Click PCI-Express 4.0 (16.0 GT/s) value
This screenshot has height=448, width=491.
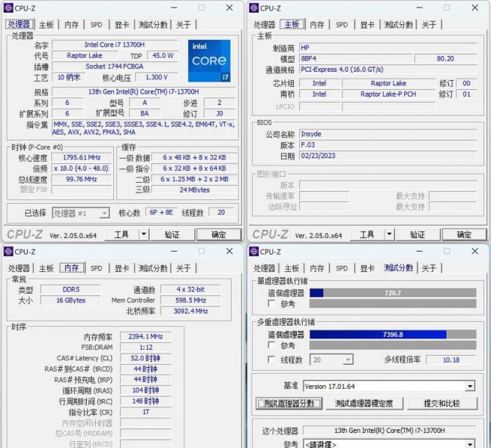[388, 70]
